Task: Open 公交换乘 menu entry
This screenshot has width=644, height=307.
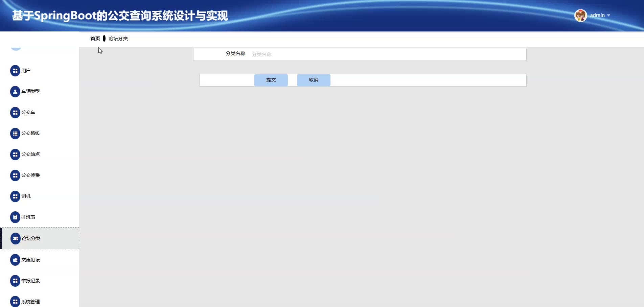Action: (40, 175)
